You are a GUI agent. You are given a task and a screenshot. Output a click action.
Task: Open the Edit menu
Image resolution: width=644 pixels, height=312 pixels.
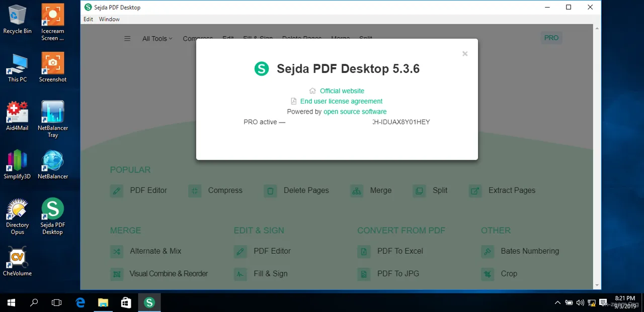[x=89, y=19]
